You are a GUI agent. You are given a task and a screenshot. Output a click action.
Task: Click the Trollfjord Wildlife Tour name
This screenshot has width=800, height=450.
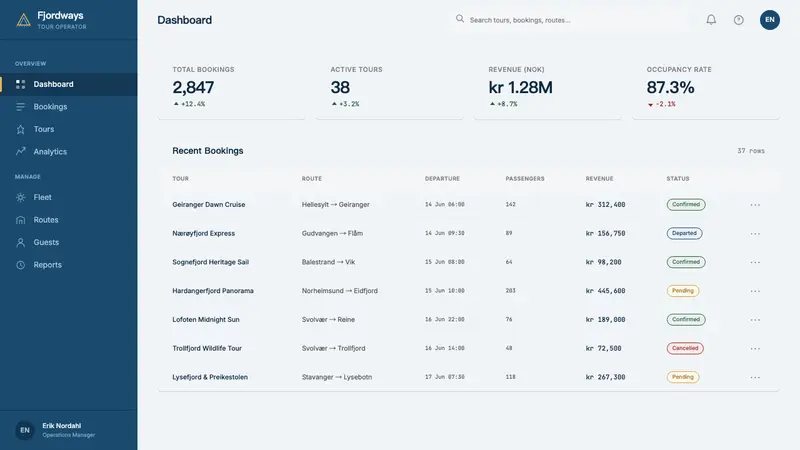tap(207, 348)
